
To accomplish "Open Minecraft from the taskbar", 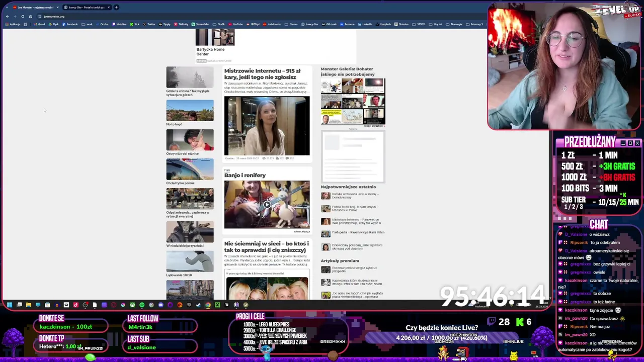I will coord(217,305).
